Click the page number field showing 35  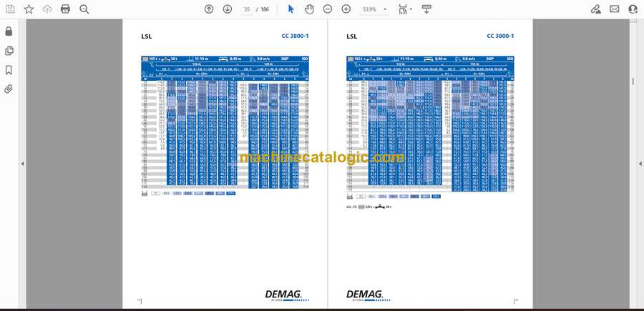tap(247, 9)
